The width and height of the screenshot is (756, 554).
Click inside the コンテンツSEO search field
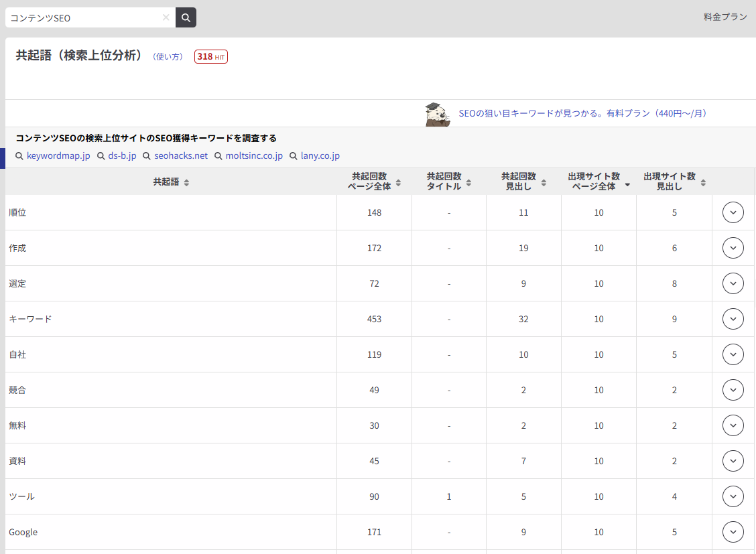[x=80, y=17]
